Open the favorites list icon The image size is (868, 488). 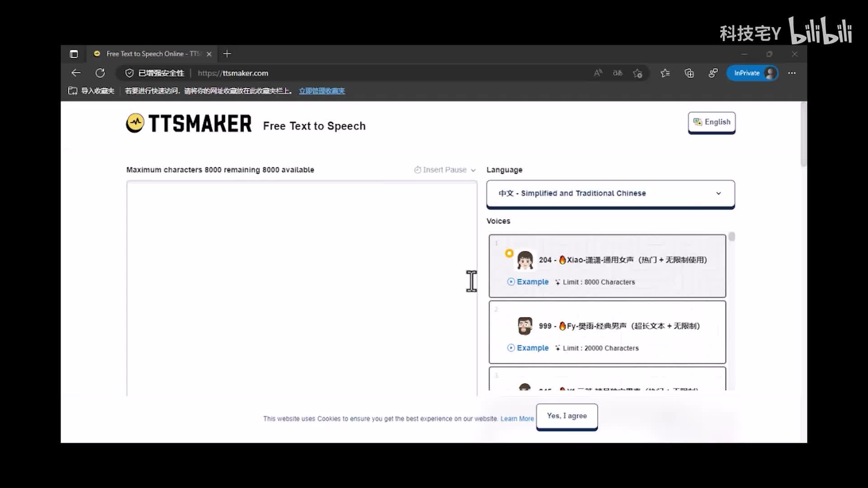click(x=665, y=73)
